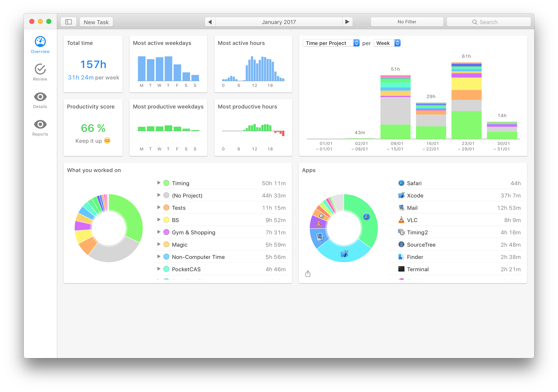Go to previous month arrow
The height and width of the screenshot is (392, 558).
tap(210, 22)
